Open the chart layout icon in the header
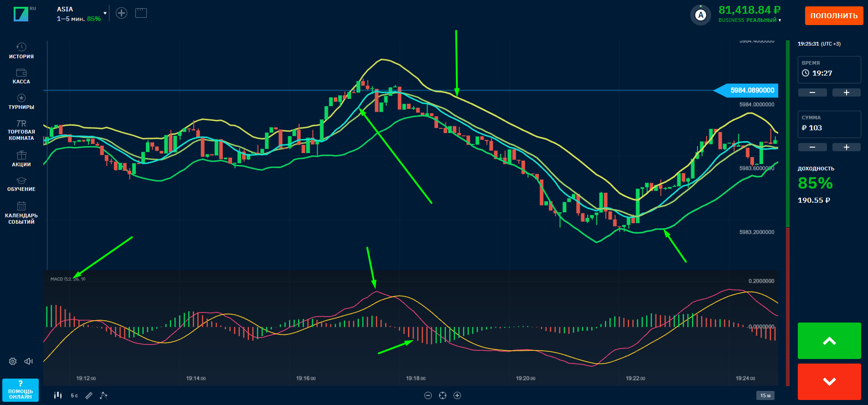The width and height of the screenshot is (868, 405). 141,13
